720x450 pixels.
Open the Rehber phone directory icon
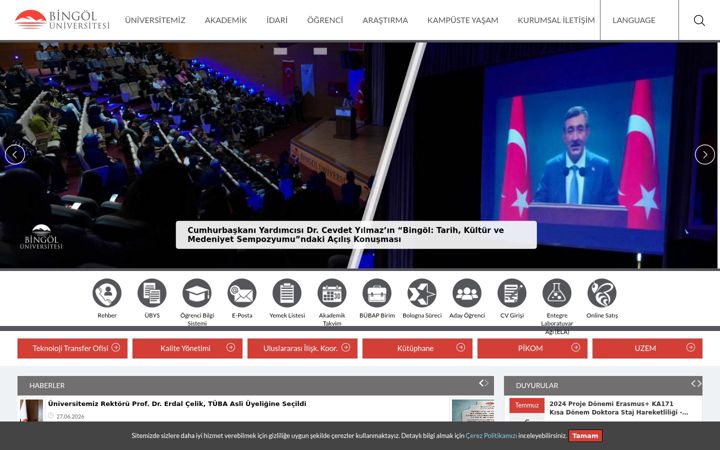107,293
